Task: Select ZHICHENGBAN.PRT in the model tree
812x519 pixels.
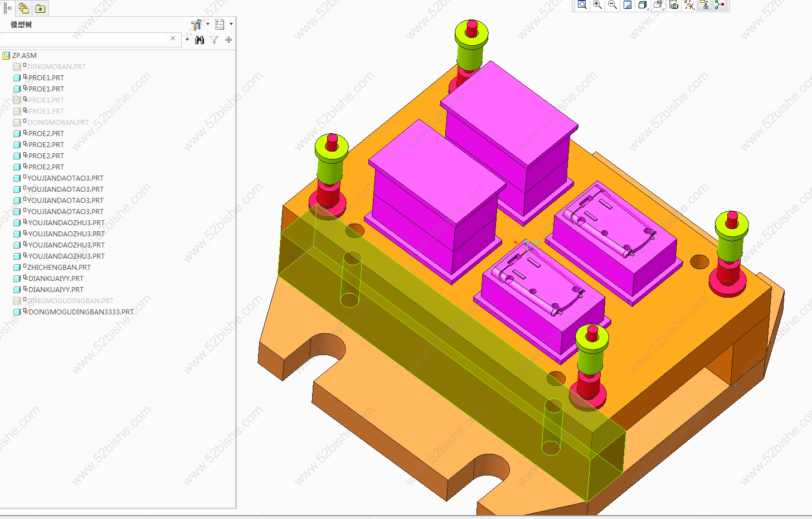Action: pos(59,267)
